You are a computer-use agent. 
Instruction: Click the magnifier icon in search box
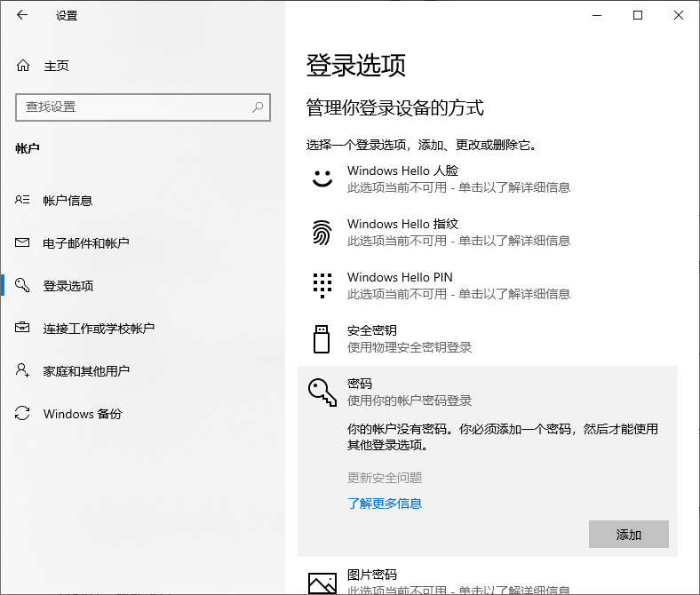(258, 107)
